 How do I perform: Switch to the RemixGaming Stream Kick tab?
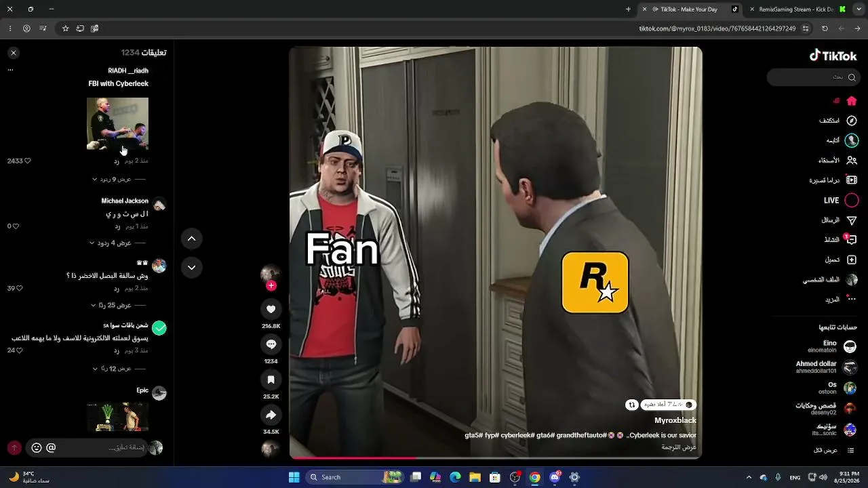tap(796, 9)
